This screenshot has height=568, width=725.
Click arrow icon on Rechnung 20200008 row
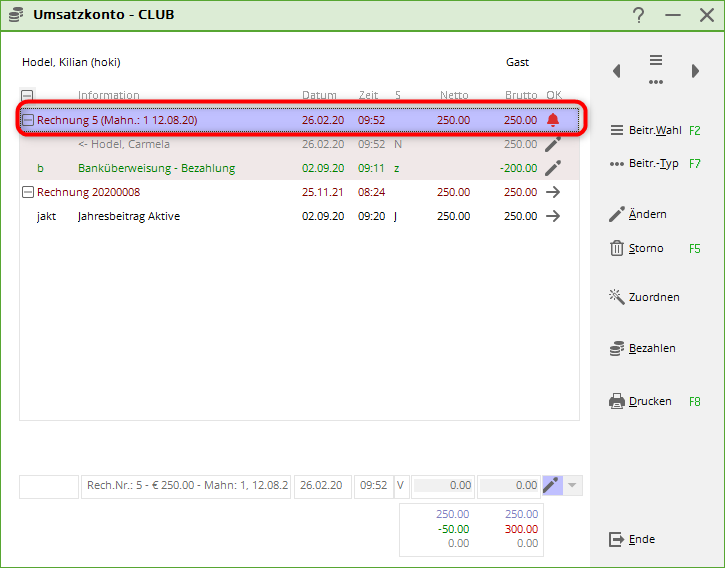point(553,192)
